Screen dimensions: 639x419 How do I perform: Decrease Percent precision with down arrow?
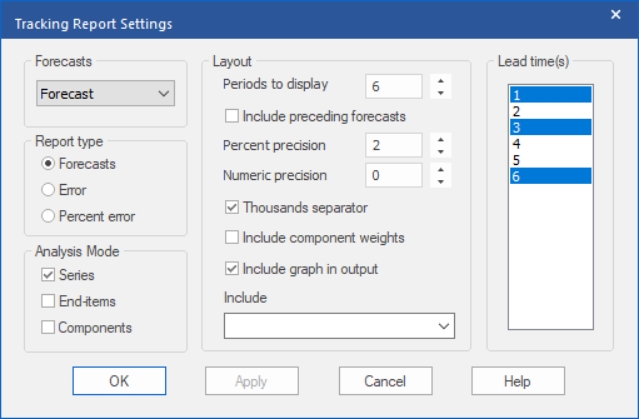441,151
